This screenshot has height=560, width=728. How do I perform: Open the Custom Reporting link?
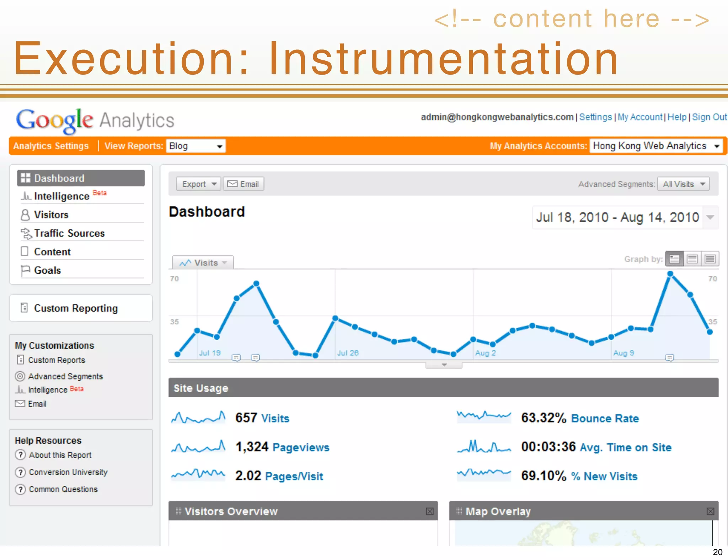(76, 308)
